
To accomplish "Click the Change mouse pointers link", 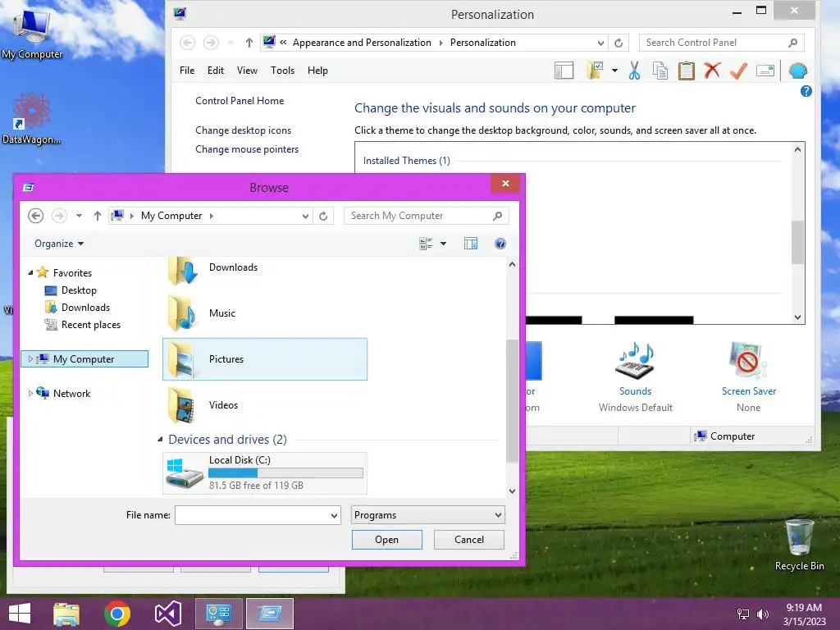I will point(247,149).
